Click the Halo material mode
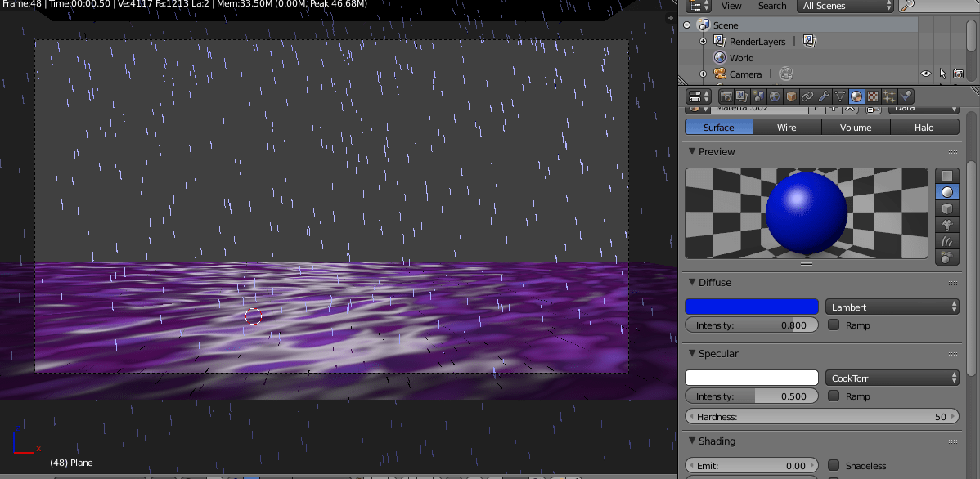 tap(924, 127)
